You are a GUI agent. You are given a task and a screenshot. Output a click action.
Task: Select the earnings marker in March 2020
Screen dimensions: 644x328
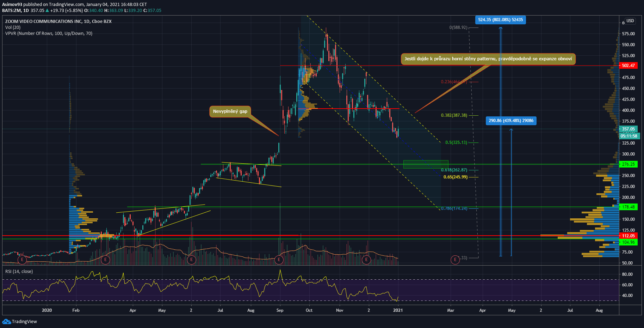[x=105, y=260]
